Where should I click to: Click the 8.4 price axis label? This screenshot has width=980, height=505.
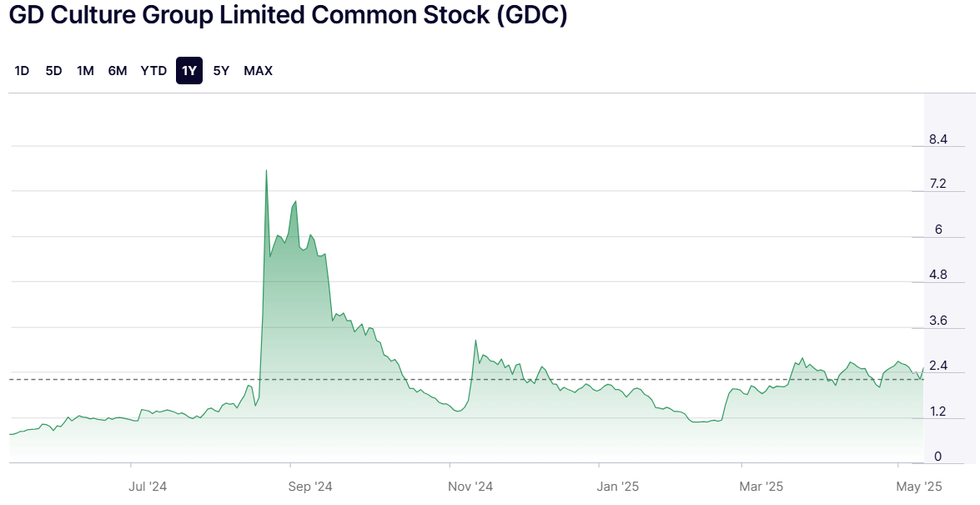coord(938,139)
